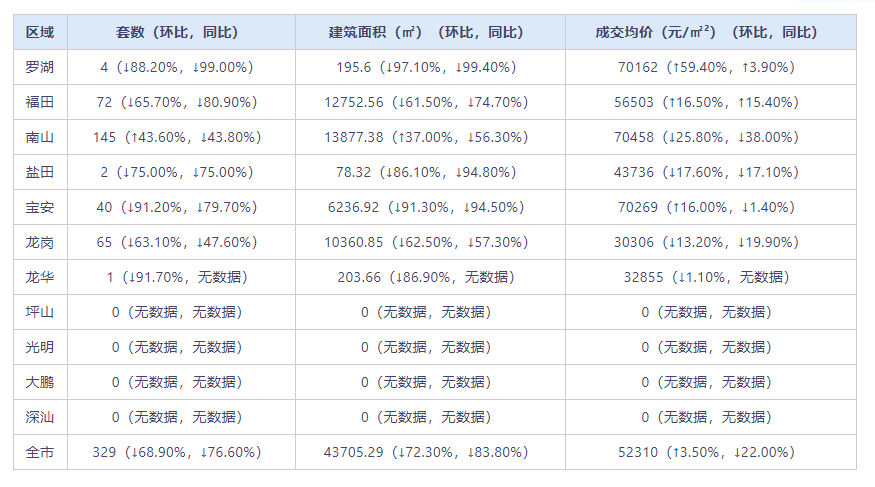The height and width of the screenshot is (487, 875).
Task: Click the 福田 area cell showing 12752.56
Action: tap(426, 102)
